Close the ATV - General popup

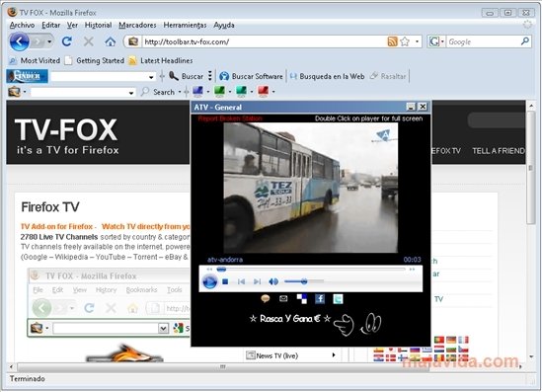coord(423,107)
